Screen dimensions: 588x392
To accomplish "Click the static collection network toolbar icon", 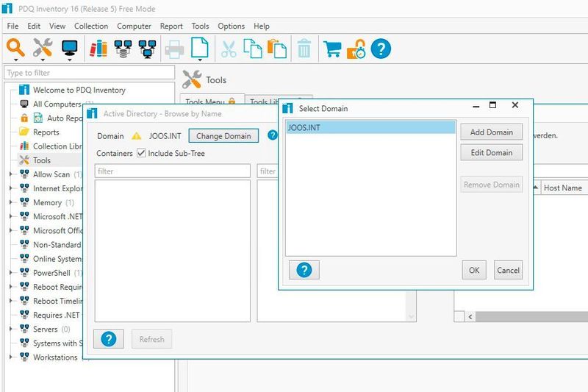I will 148,49.
